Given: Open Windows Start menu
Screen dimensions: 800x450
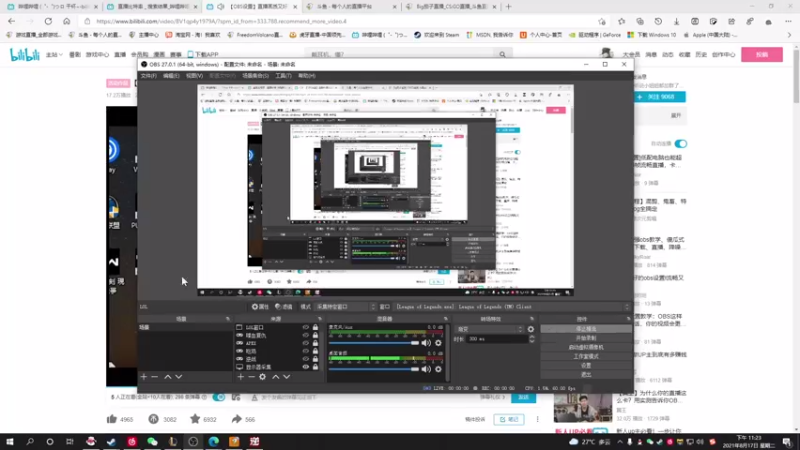Looking at the screenshot, I should click(10, 441).
